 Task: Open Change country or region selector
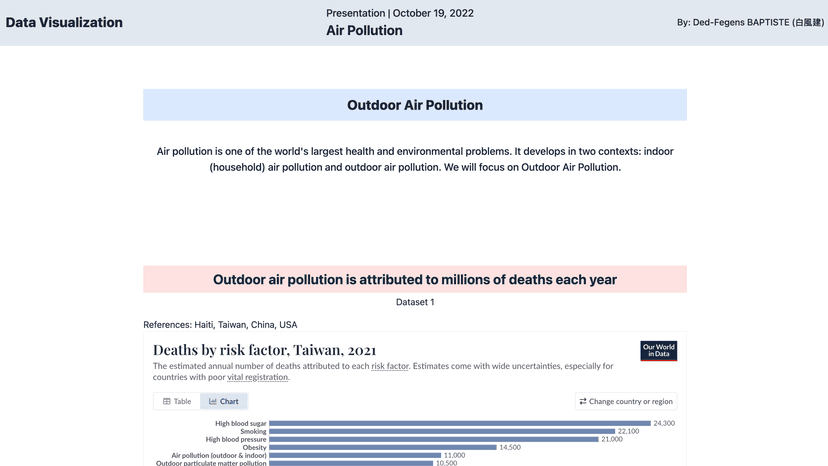pos(626,402)
